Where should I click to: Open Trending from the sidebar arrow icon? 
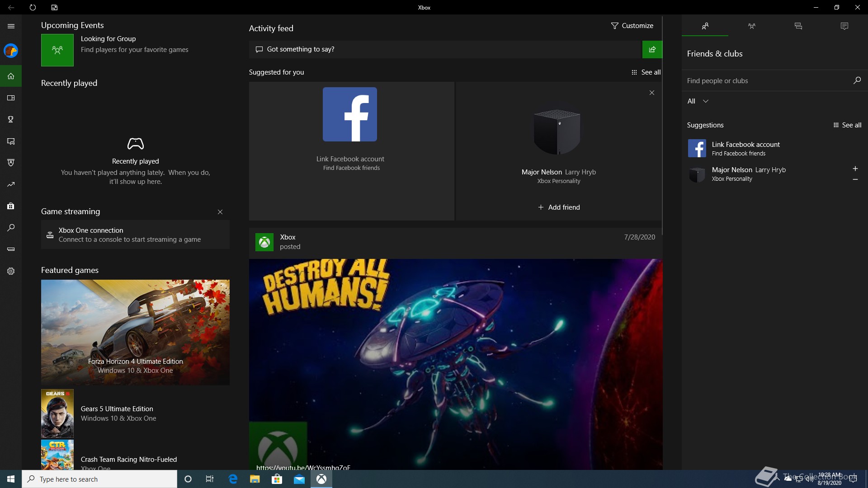11,184
